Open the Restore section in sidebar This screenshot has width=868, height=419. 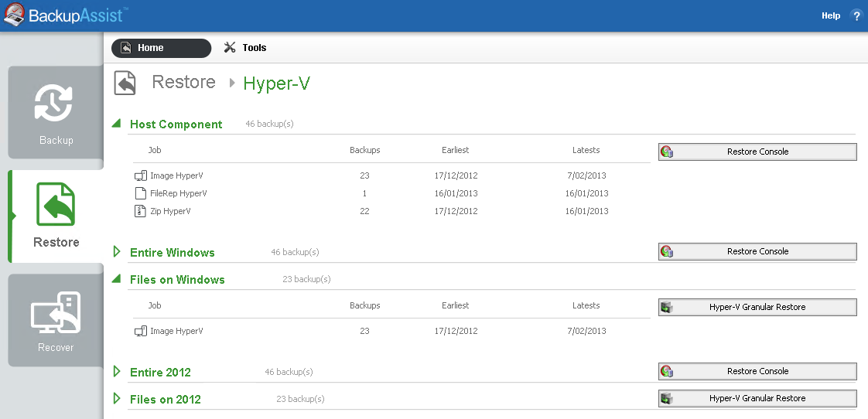[x=56, y=216]
